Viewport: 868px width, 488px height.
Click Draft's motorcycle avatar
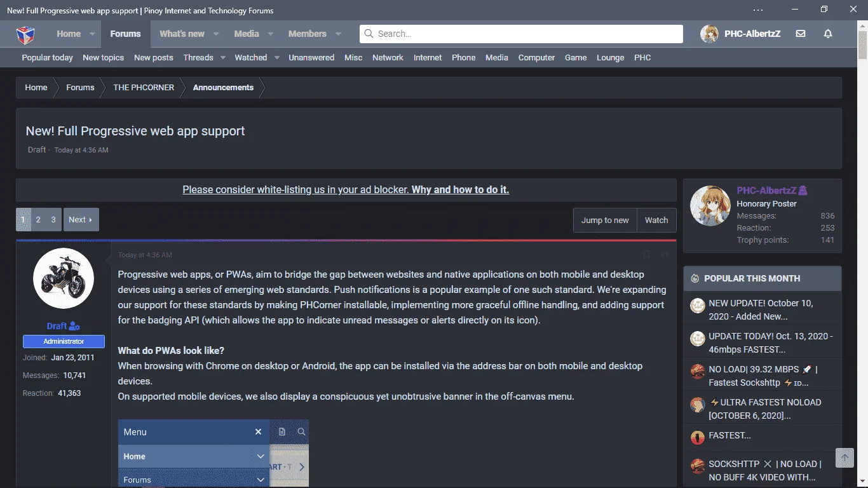point(64,278)
